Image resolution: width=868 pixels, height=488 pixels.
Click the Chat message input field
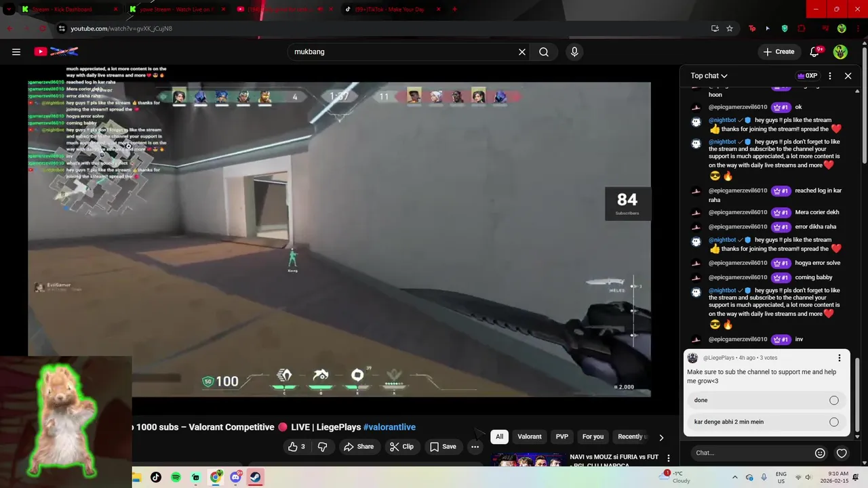coord(751,453)
